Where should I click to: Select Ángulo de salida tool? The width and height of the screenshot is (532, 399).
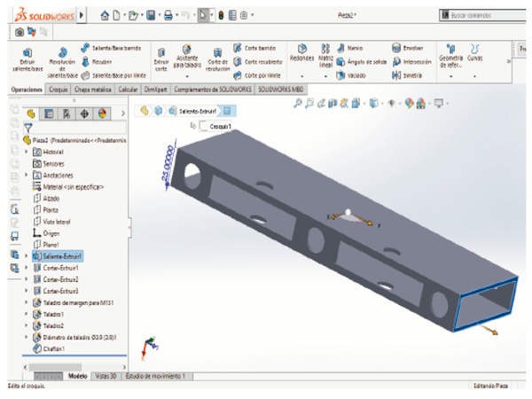point(362,62)
